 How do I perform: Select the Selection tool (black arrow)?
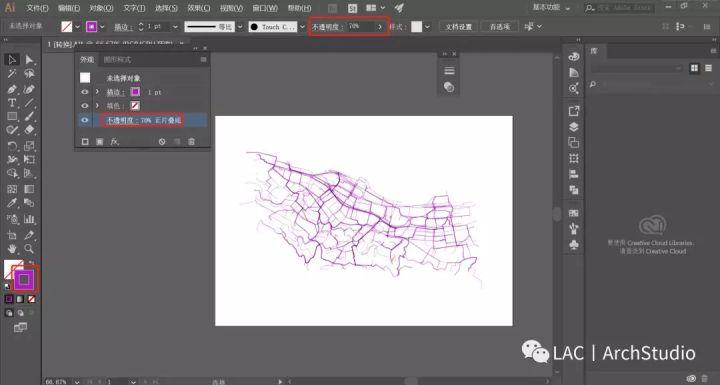(x=12, y=60)
